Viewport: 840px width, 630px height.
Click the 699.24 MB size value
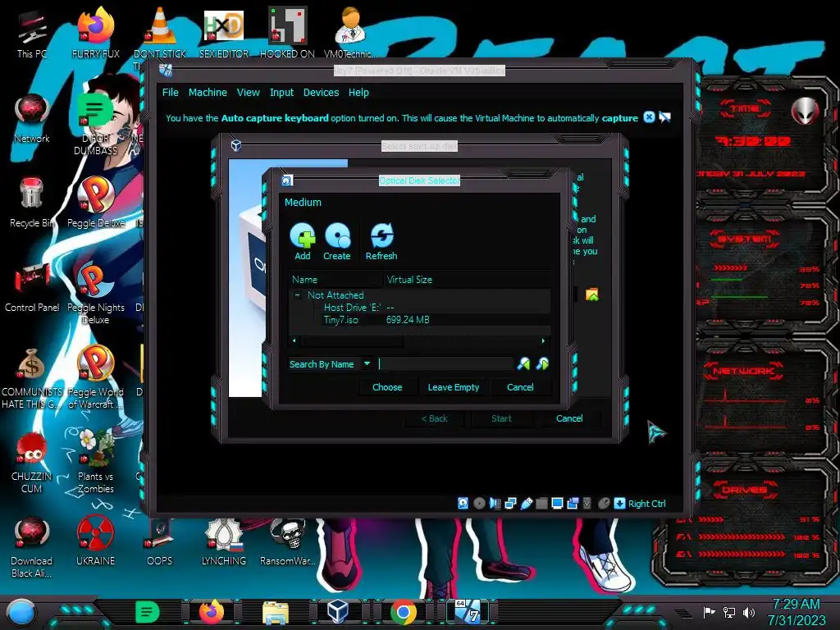pyautogui.click(x=408, y=320)
